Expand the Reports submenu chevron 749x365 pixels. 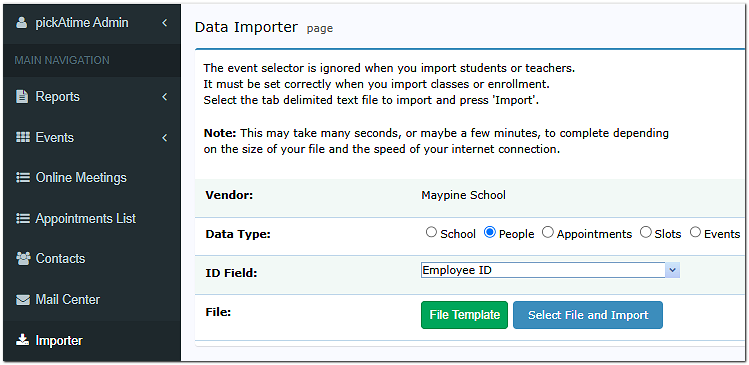click(x=164, y=97)
